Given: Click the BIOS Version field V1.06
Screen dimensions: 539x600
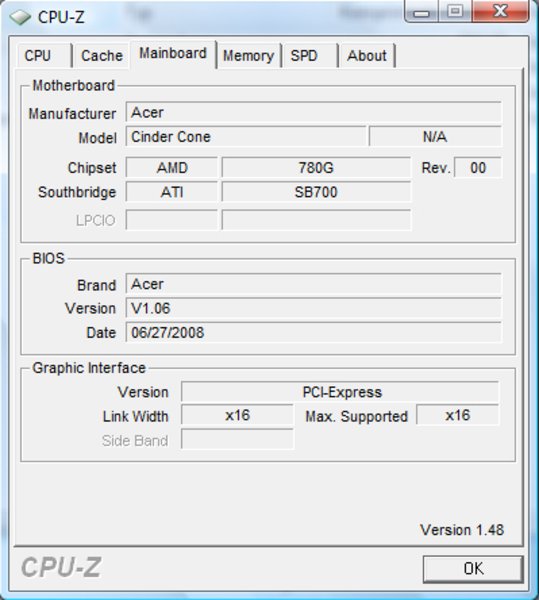Looking at the screenshot, I should [x=313, y=308].
